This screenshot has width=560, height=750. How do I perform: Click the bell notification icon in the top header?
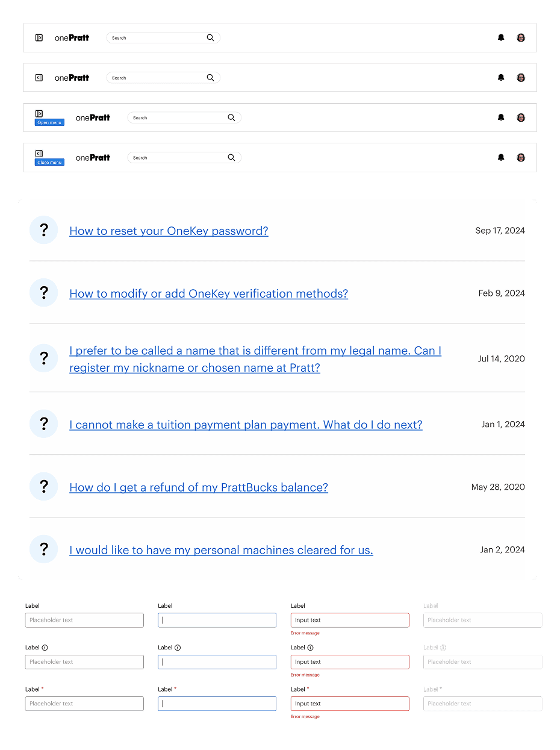[500, 37]
